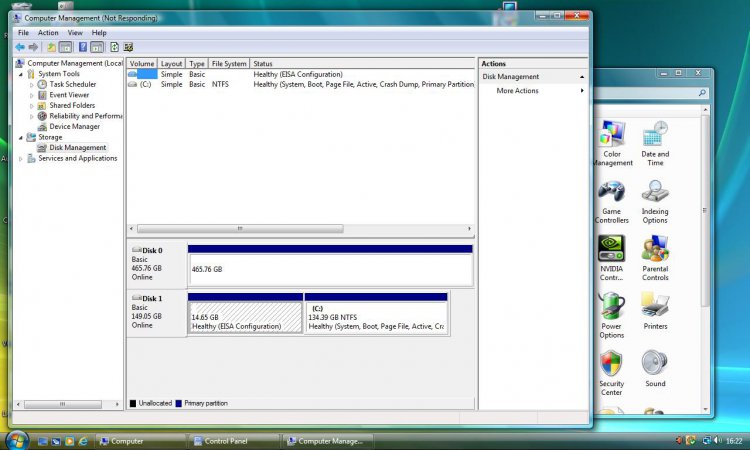Switch to Control Panel taskbar button
Viewport: 750px width, 450px height.
(x=234, y=441)
